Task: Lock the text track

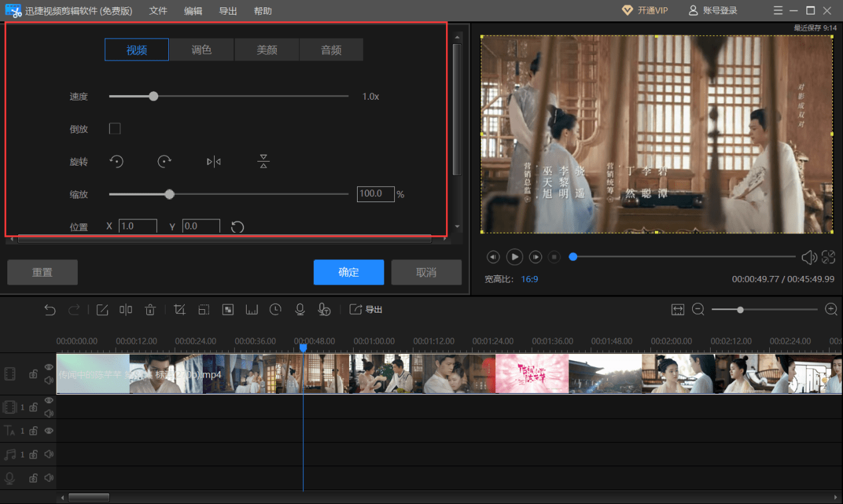Action: 33,431
